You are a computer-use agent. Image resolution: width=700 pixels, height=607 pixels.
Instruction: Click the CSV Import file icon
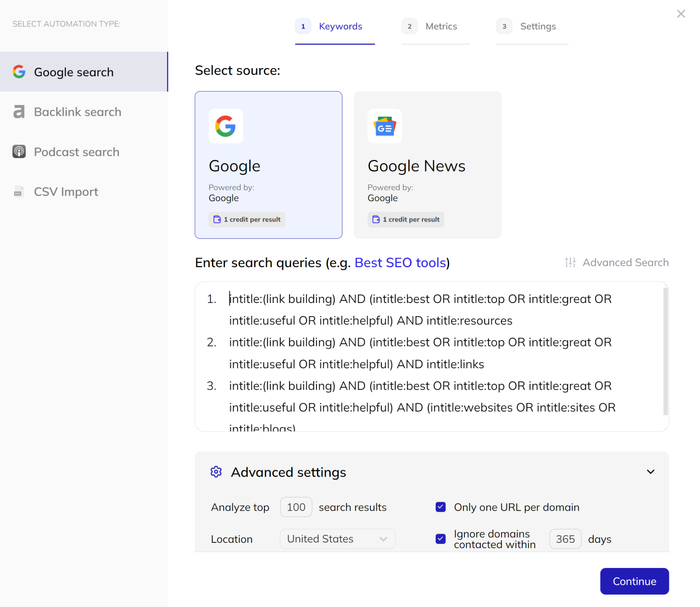pyautogui.click(x=19, y=192)
